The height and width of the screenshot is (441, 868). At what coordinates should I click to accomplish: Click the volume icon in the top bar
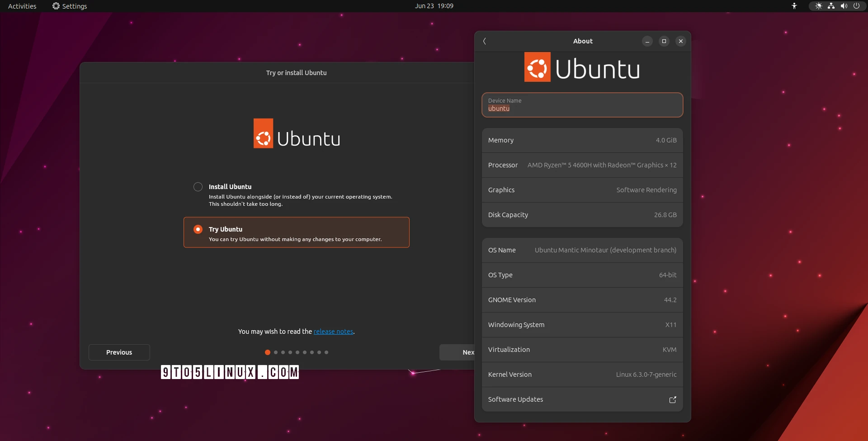tap(844, 6)
